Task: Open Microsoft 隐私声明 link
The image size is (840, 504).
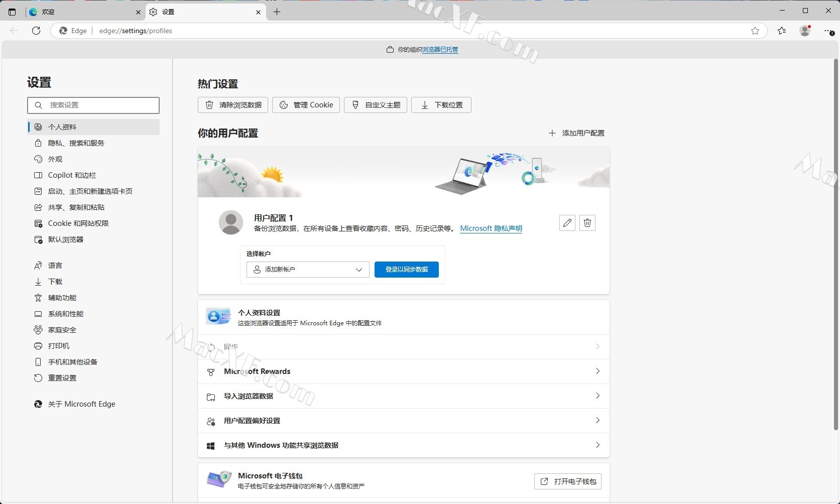Action: click(491, 228)
